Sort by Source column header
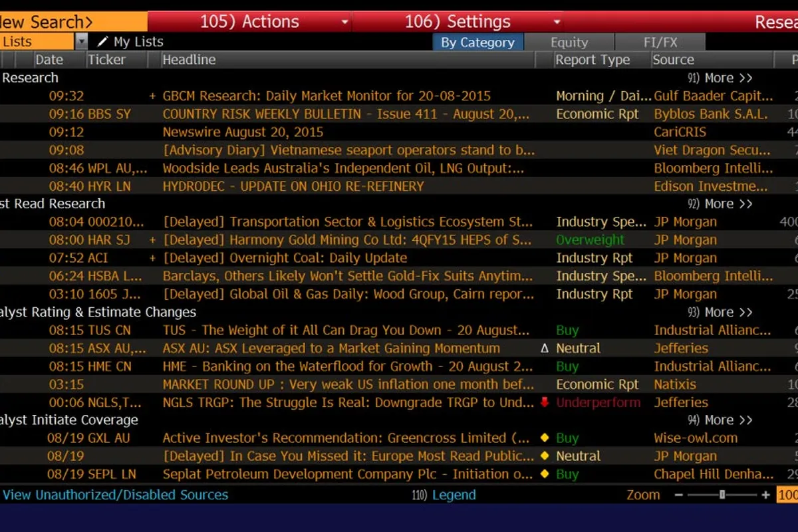This screenshot has height=532, width=798. (x=673, y=60)
